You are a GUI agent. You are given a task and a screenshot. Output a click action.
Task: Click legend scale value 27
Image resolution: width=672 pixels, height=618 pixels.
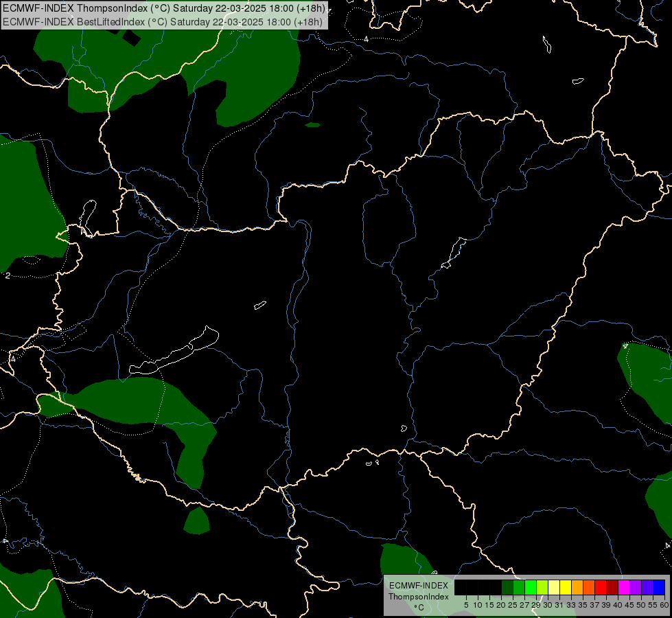point(524,605)
